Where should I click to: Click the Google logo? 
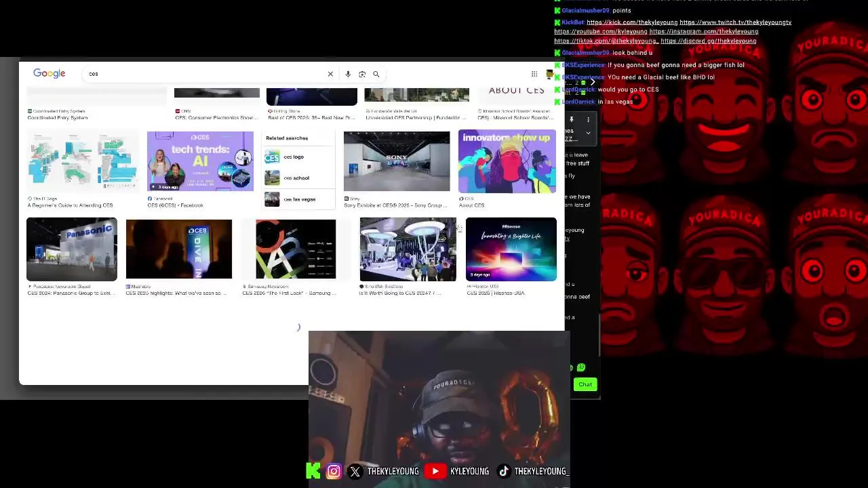pos(50,73)
